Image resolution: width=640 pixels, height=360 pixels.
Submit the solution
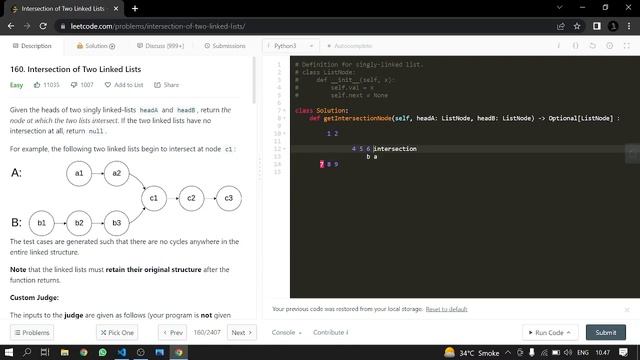tap(606, 332)
